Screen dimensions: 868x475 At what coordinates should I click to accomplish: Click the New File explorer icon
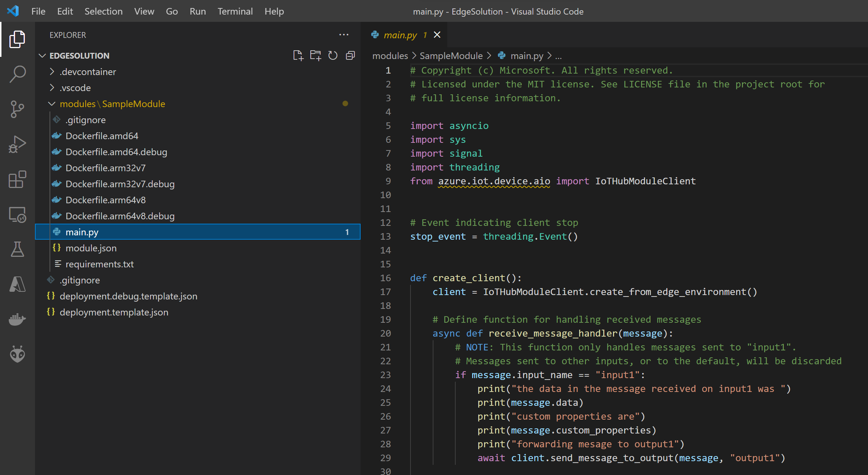click(x=298, y=55)
